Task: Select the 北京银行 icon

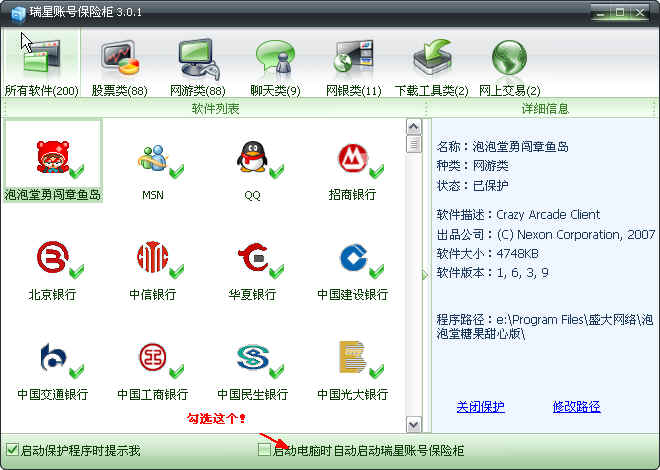Action: 53,270
